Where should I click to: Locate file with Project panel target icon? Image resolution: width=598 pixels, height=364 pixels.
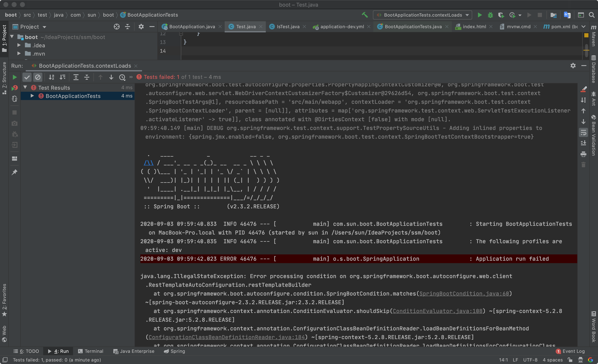(x=117, y=27)
